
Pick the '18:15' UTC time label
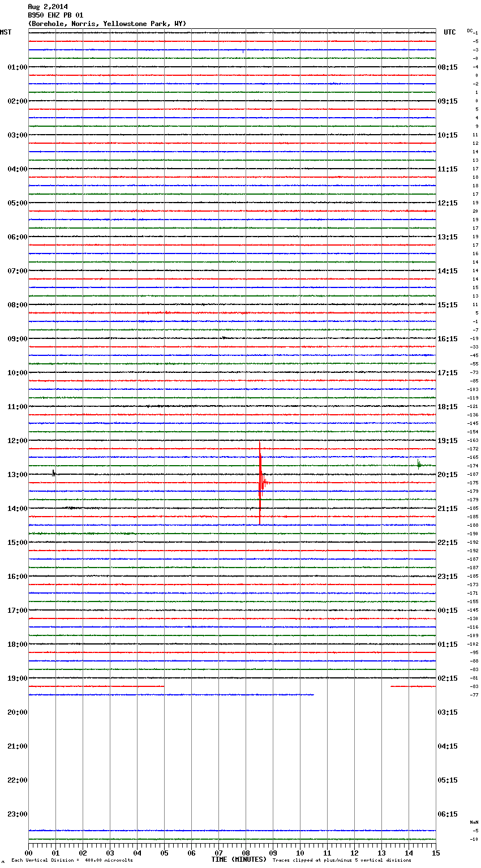(448, 407)
